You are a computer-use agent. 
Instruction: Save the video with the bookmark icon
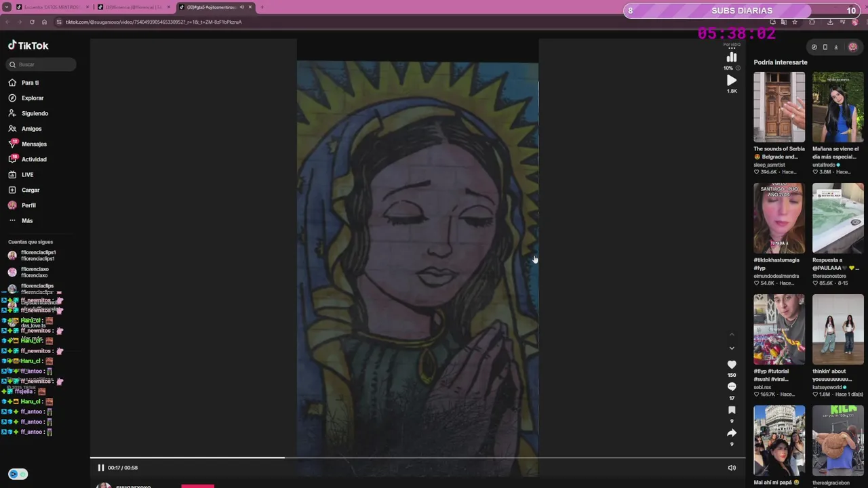(732, 410)
